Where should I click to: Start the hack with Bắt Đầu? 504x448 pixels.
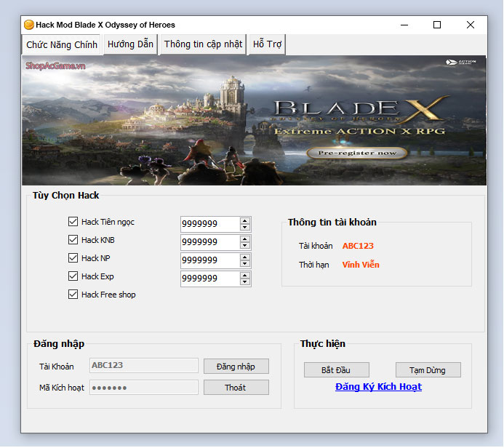[x=337, y=370]
